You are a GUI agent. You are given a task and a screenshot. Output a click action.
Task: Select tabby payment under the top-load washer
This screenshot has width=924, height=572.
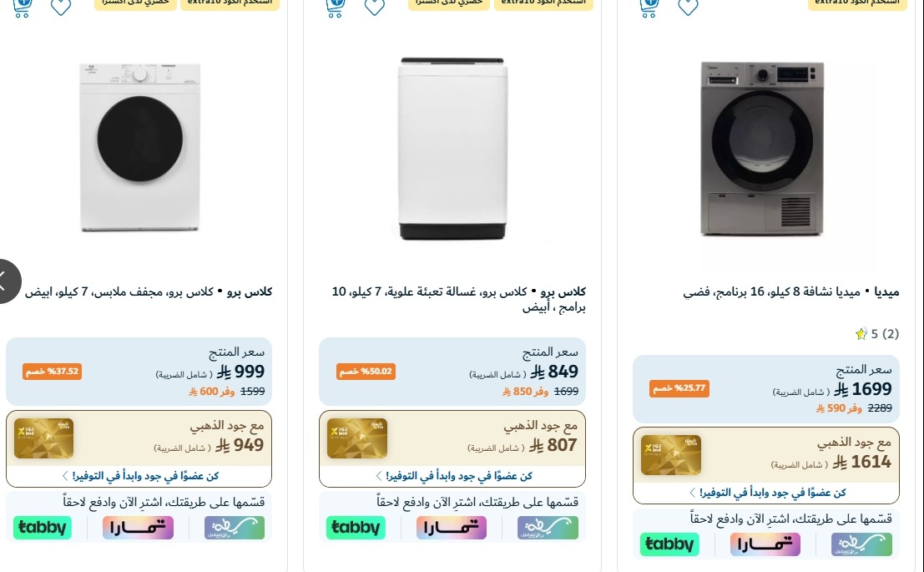coord(356,527)
